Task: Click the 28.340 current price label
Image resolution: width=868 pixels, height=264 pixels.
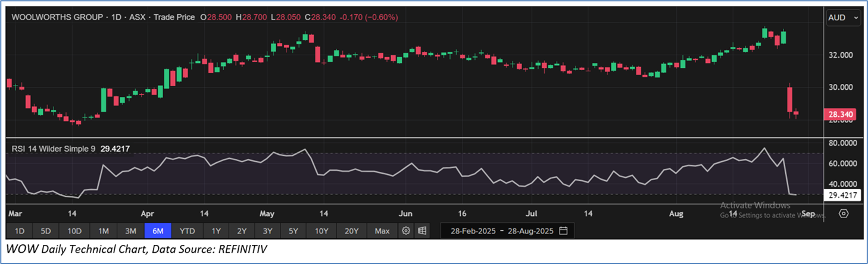Action: pyautogui.click(x=839, y=114)
